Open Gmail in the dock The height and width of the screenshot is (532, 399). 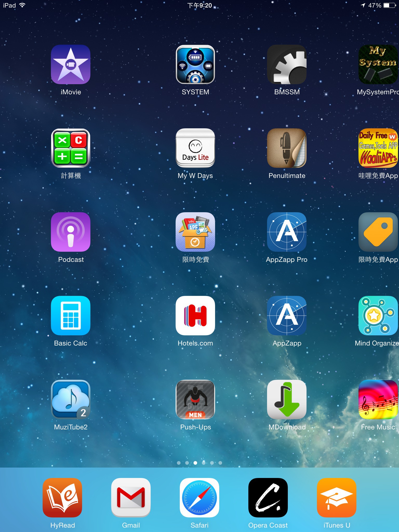[x=131, y=498]
